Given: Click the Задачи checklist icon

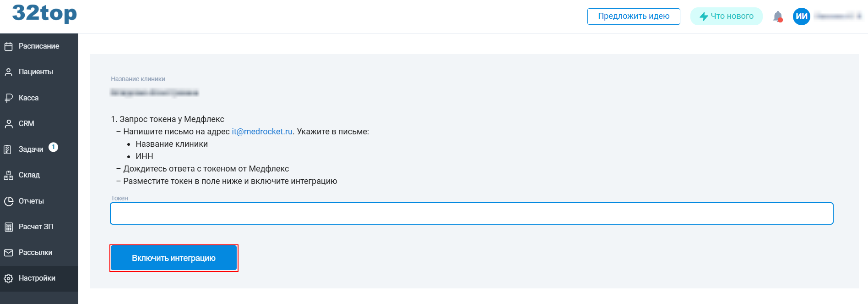Looking at the screenshot, I should tap(8, 149).
